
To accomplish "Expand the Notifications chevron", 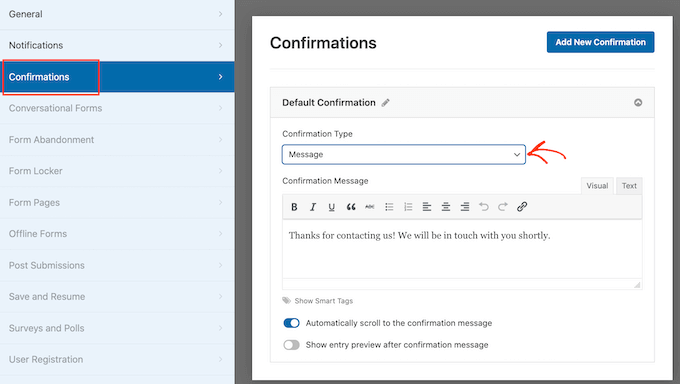I will pyautogui.click(x=220, y=45).
